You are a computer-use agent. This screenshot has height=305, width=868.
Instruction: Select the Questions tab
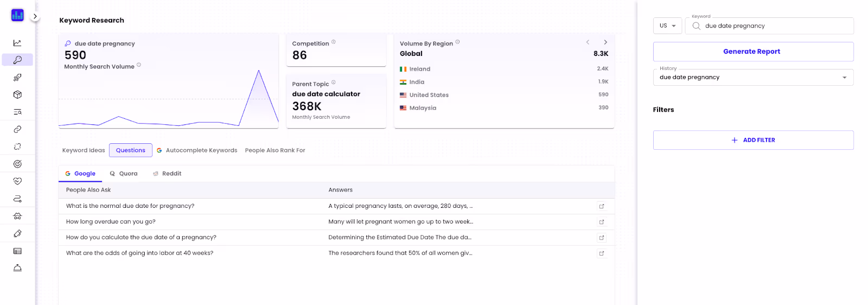coord(131,150)
